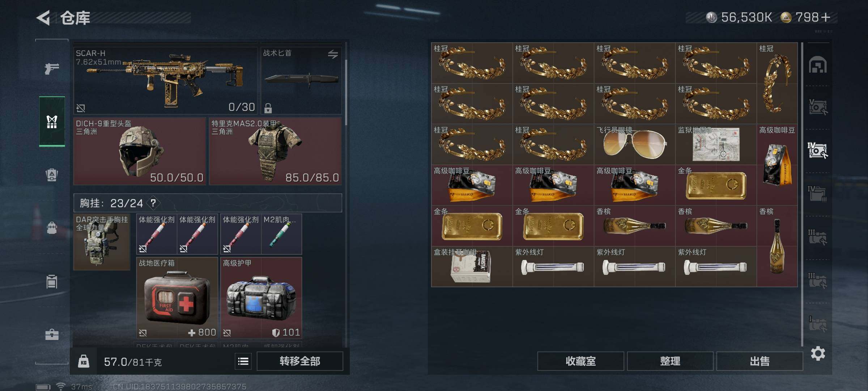Screen dimensions: 868x391
Task: Open the safe house icon in right sidebar
Action: pos(818,64)
